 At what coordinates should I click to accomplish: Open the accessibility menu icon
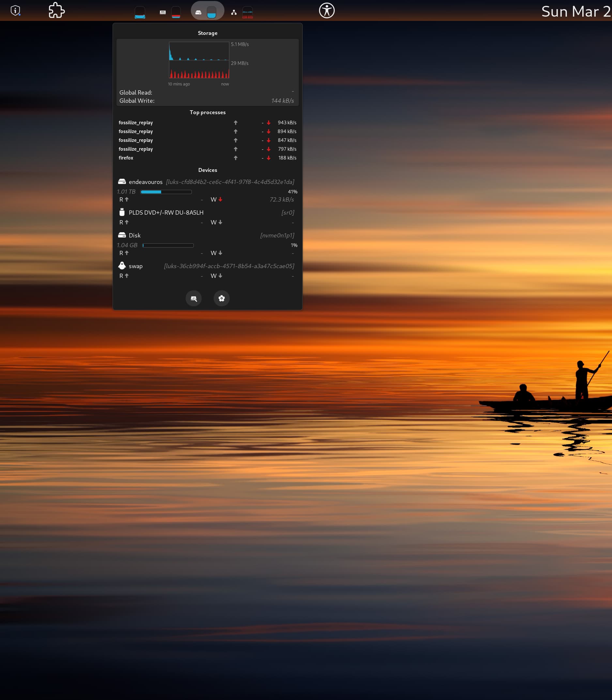tap(327, 10)
